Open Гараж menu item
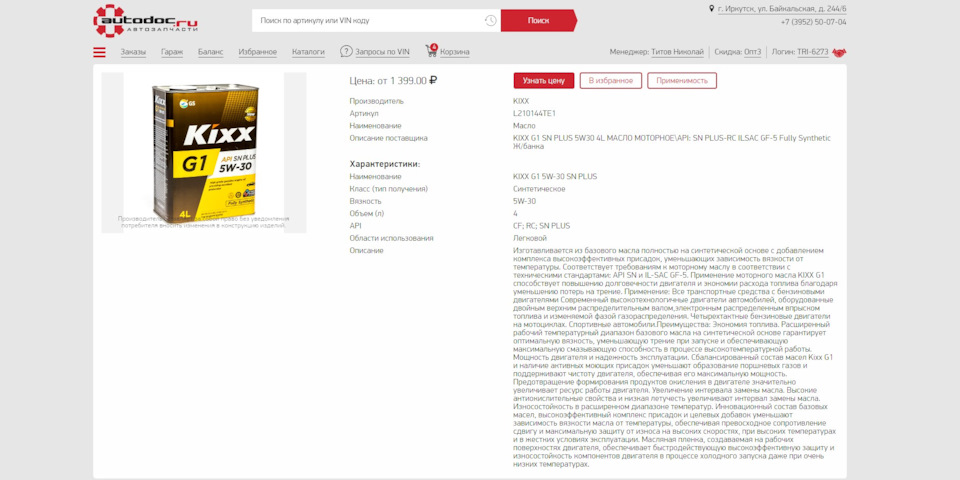 (x=172, y=52)
